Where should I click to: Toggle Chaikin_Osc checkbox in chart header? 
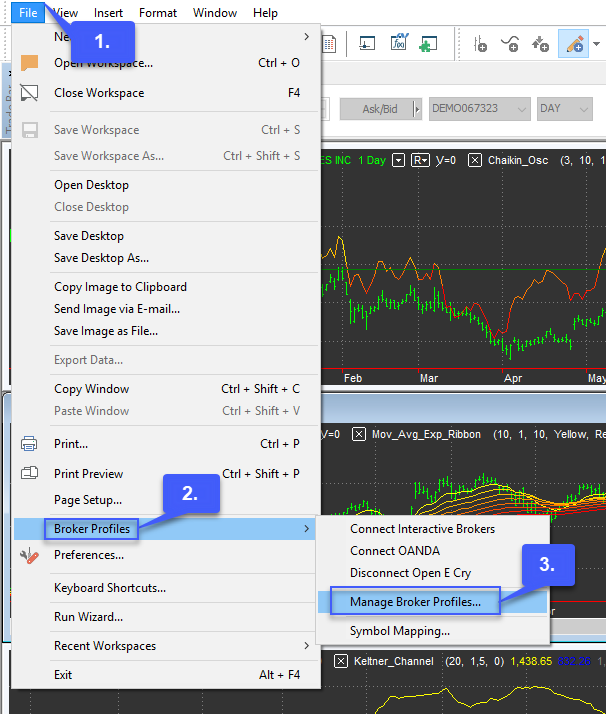[475, 160]
